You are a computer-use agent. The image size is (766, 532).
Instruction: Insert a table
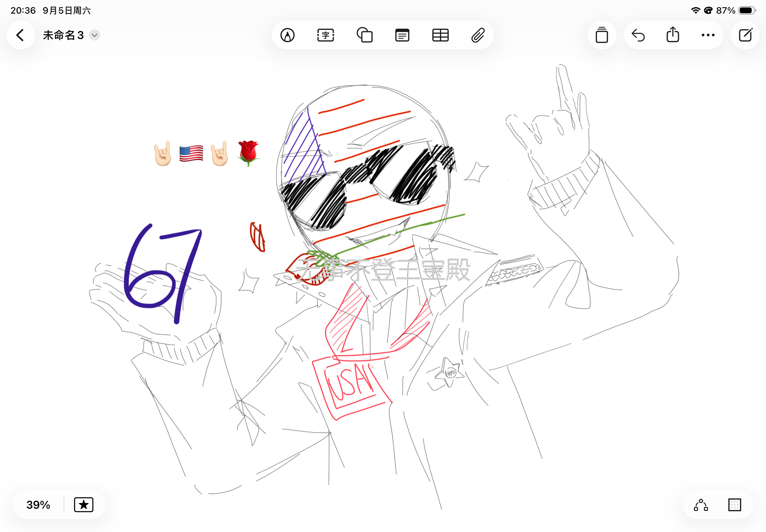(x=440, y=35)
